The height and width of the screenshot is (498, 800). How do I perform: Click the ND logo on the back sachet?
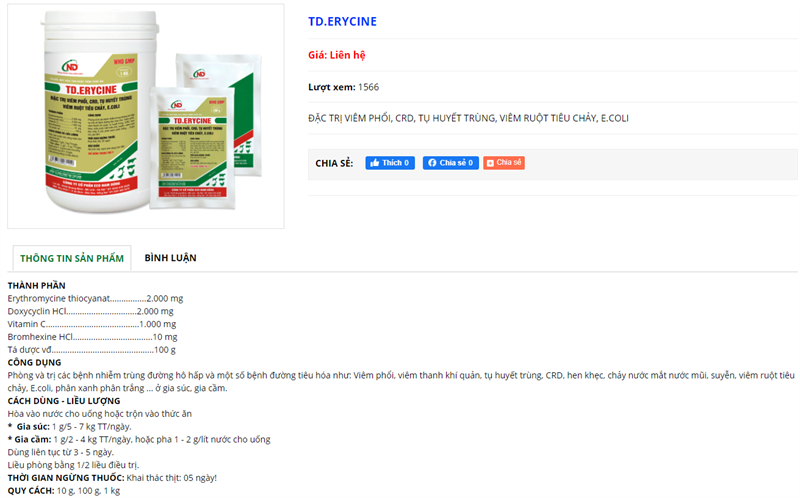(199, 74)
